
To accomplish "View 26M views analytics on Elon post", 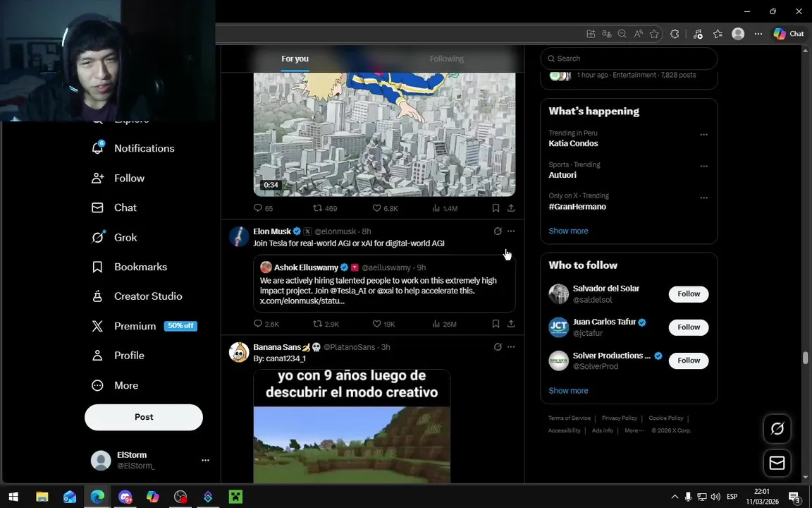I will [x=444, y=324].
